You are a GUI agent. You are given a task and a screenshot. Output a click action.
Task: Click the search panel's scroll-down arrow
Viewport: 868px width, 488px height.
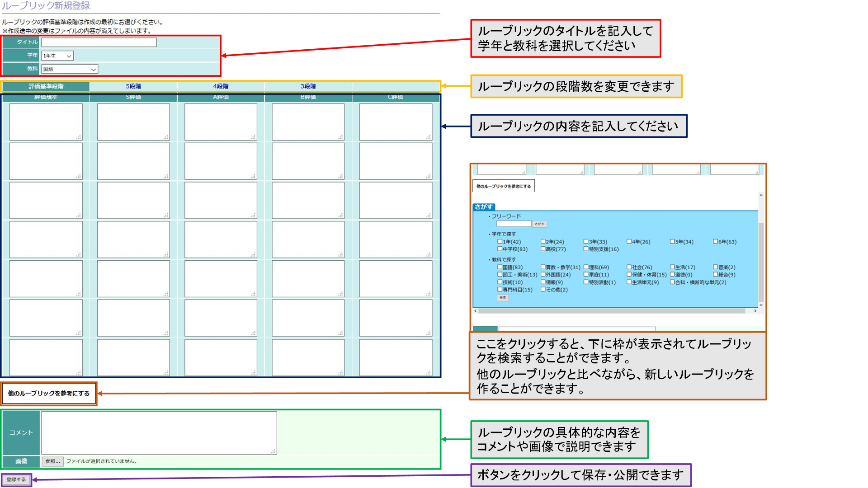761,305
